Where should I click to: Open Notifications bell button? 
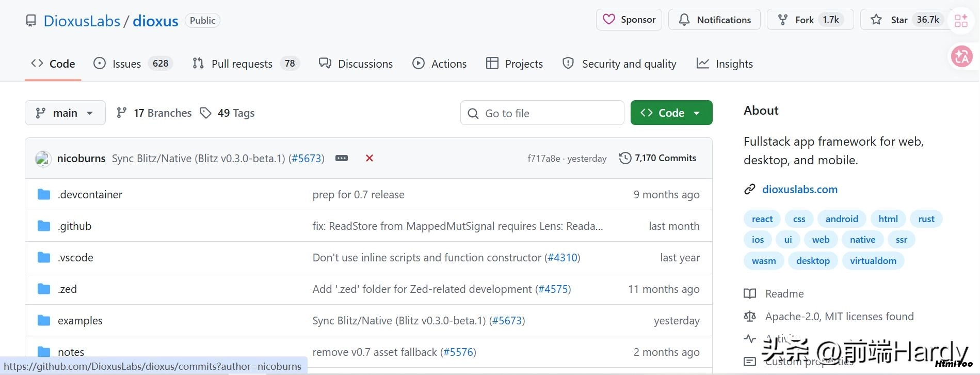pos(714,20)
